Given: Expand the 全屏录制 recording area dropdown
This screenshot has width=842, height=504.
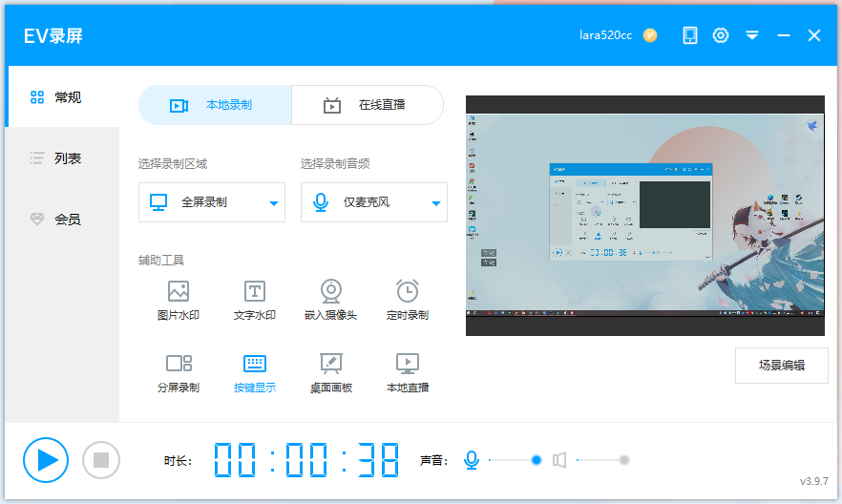Looking at the screenshot, I should (x=212, y=202).
